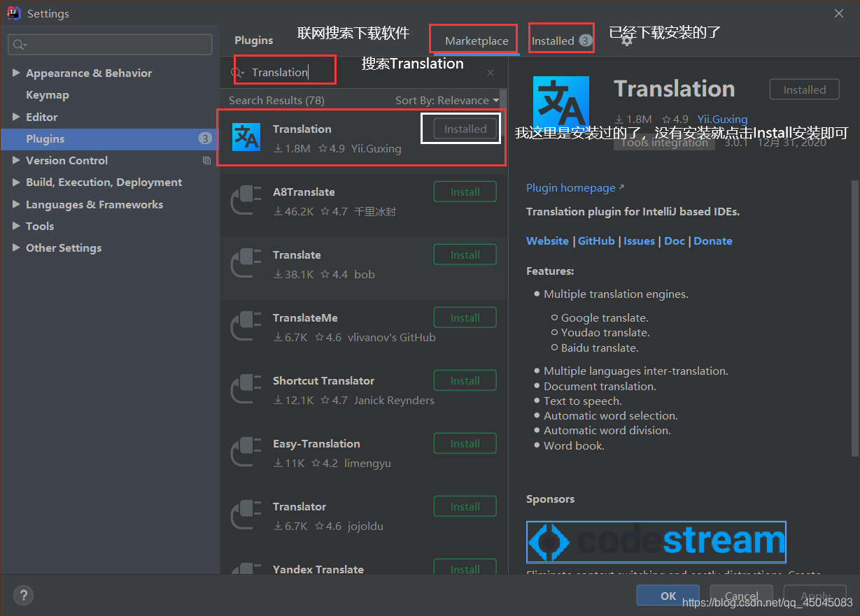Switch to Marketplace tab

click(477, 41)
